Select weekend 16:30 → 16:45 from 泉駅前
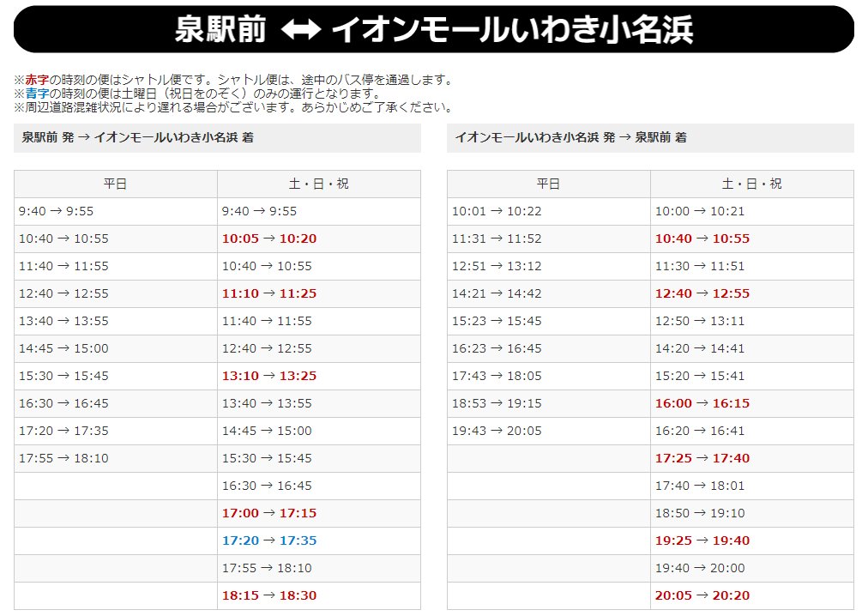862x616 pixels. [x=267, y=486]
